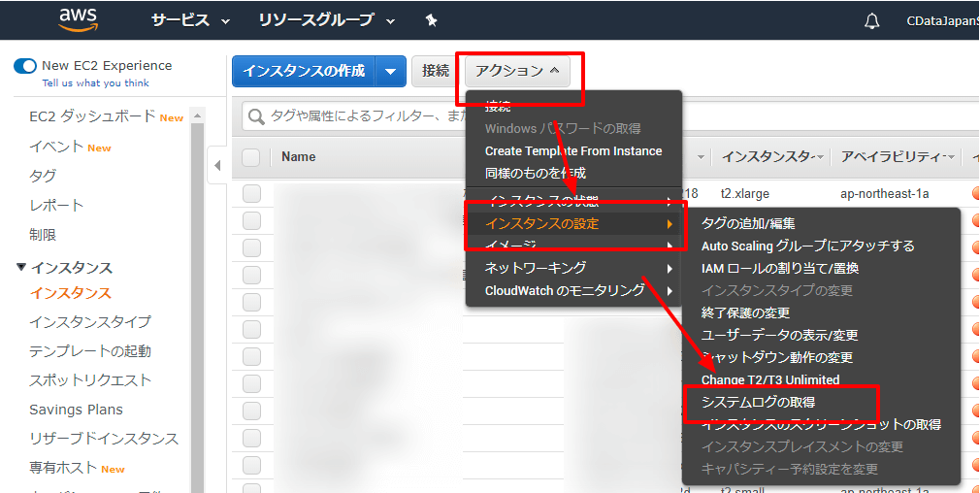Collapse the アクション dropdown
The image size is (980, 493).
[x=517, y=71]
